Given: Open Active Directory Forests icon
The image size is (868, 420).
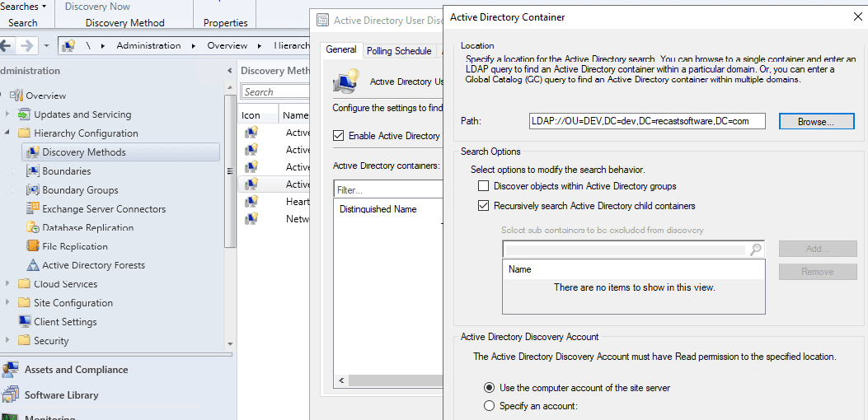Looking at the screenshot, I should (x=33, y=265).
